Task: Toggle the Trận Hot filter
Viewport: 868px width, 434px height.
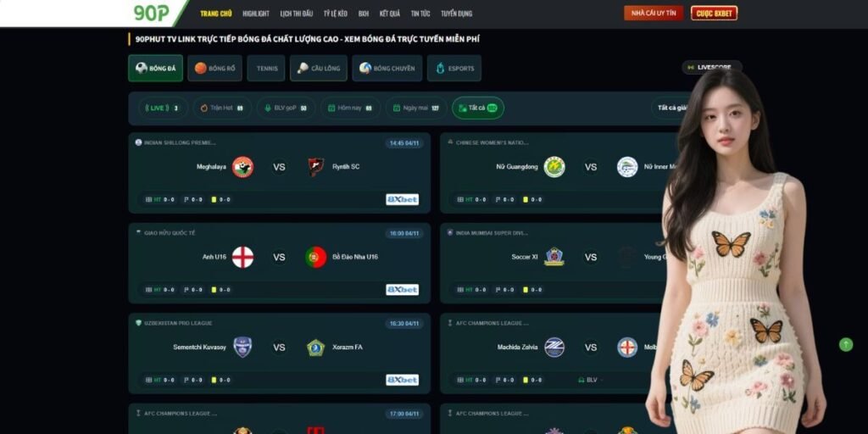Action: (x=222, y=108)
